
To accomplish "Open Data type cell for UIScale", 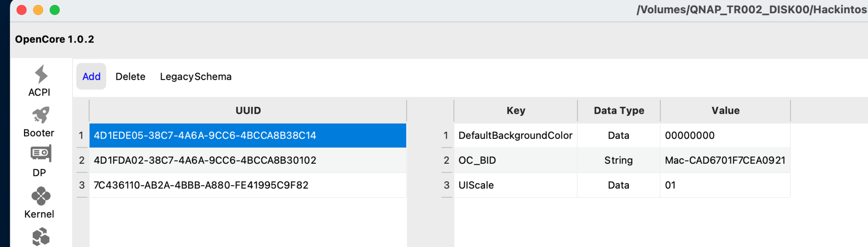I will click(x=618, y=185).
